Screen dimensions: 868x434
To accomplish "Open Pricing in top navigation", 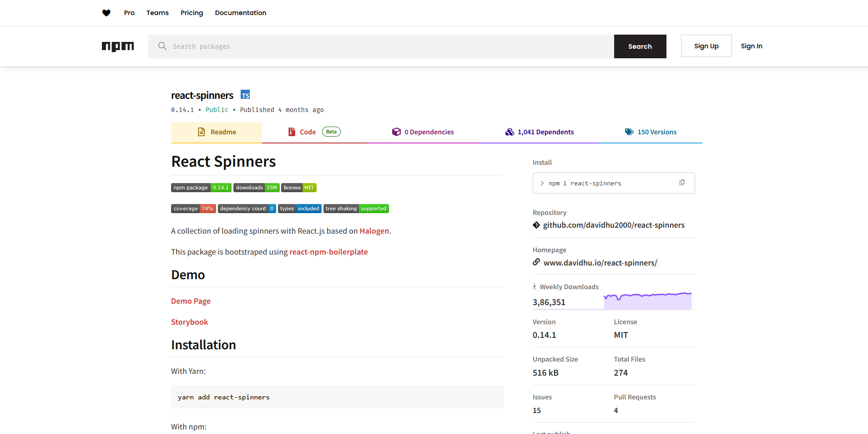I will (x=192, y=13).
